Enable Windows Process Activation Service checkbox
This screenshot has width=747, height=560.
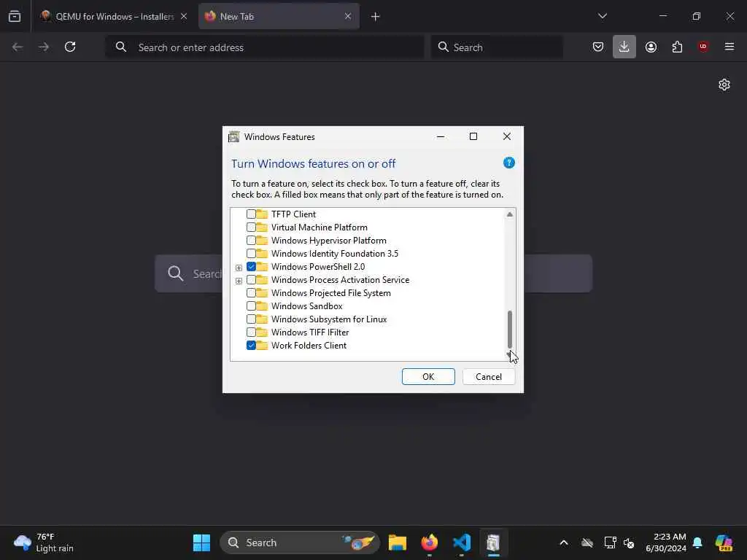tap(251, 280)
